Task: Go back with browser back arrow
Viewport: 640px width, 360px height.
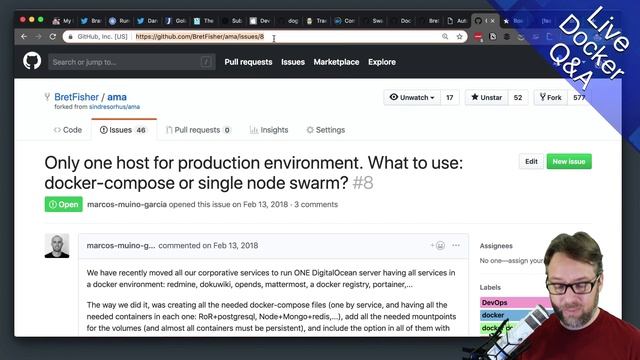Action: (24, 37)
